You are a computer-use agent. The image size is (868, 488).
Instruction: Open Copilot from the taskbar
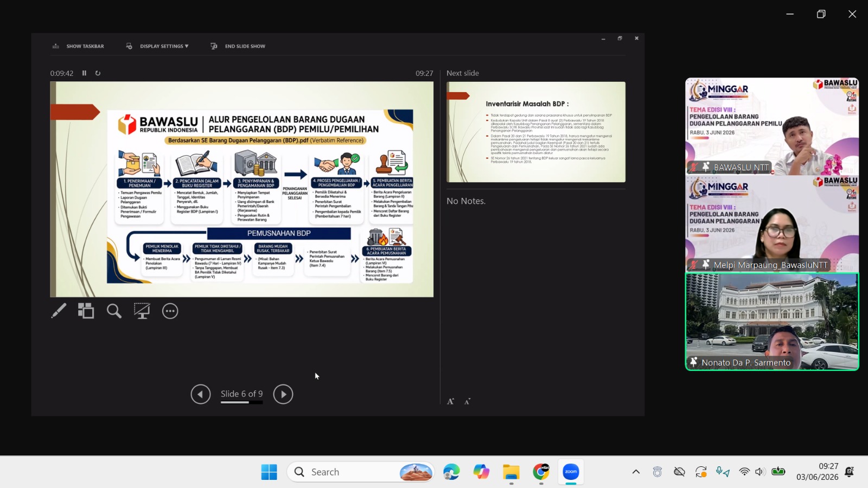[x=481, y=472]
